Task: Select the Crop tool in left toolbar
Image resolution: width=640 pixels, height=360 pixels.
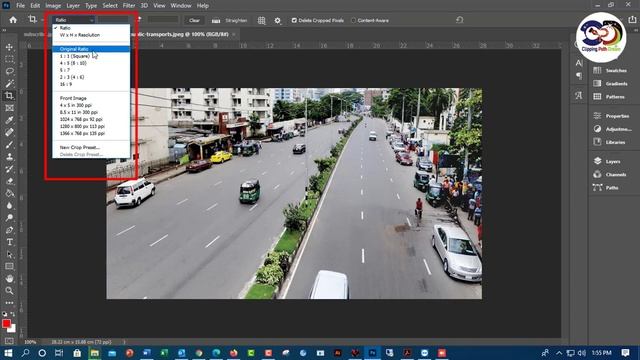Action: click(9, 96)
